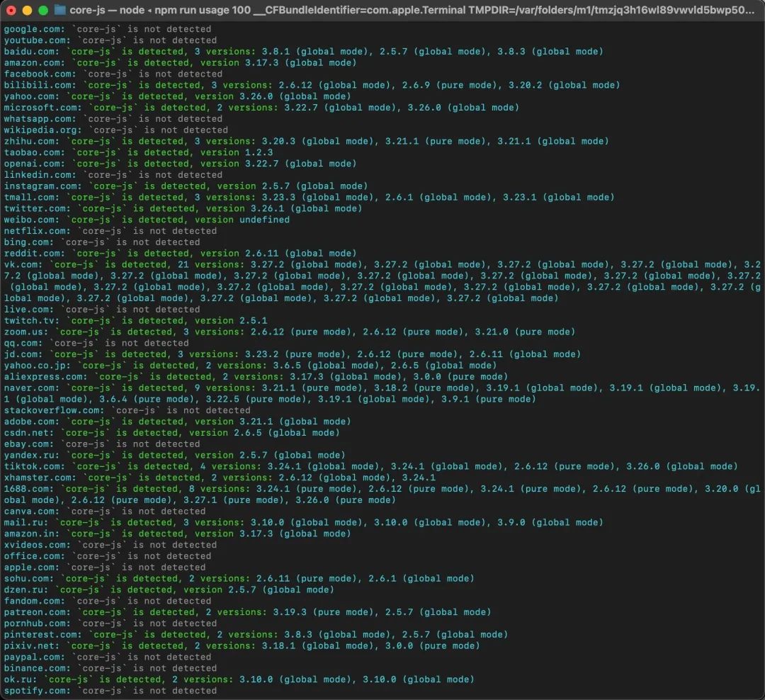Click the binance.com output line
This screenshot has width=765, height=700.
coord(110,670)
